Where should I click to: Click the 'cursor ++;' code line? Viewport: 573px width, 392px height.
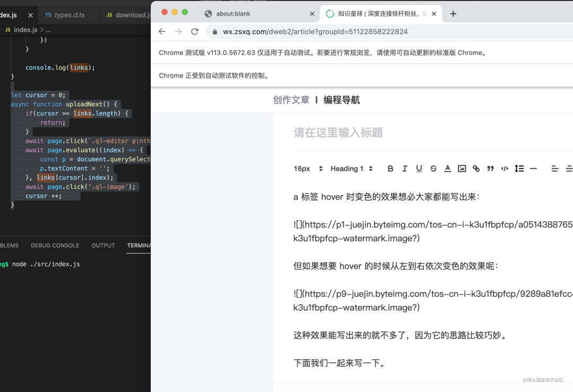44,196
